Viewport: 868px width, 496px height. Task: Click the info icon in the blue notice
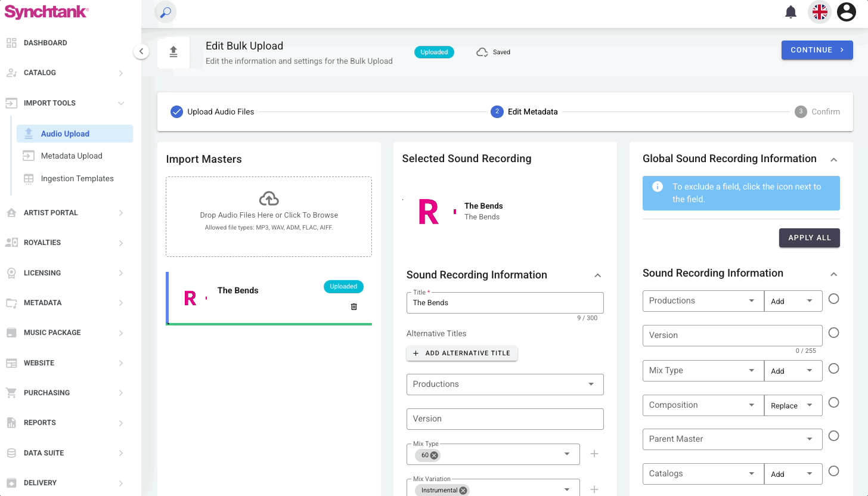pos(658,187)
